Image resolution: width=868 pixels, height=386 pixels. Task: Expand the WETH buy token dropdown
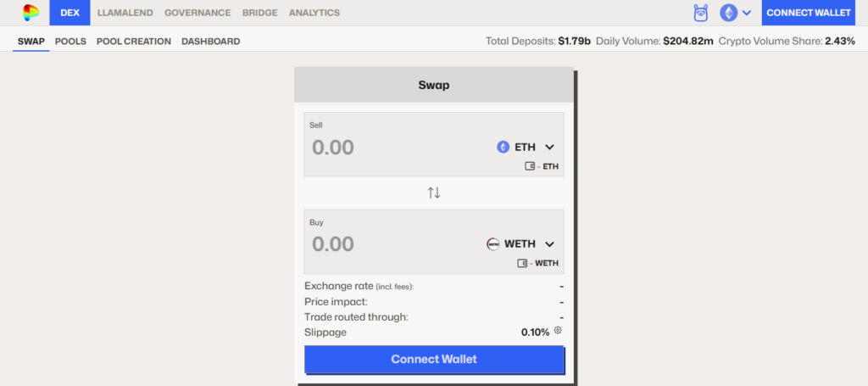click(549, 243)
